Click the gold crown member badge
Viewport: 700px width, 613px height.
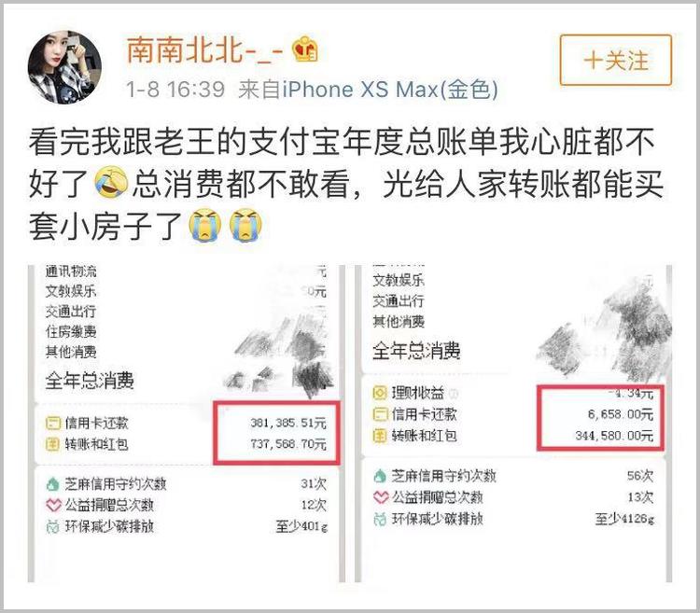click(305, 49)
